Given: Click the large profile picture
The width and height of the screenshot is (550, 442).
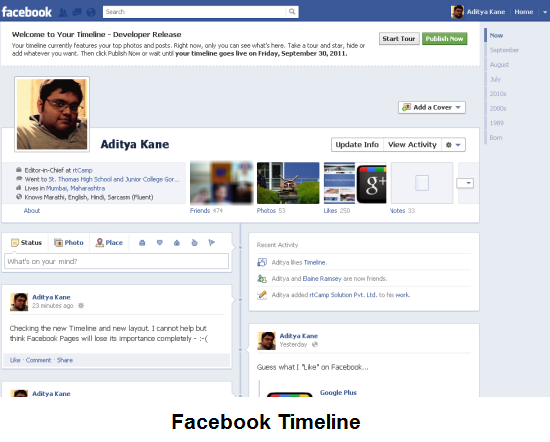Looking at the screenshot, I should pos(52,114).
